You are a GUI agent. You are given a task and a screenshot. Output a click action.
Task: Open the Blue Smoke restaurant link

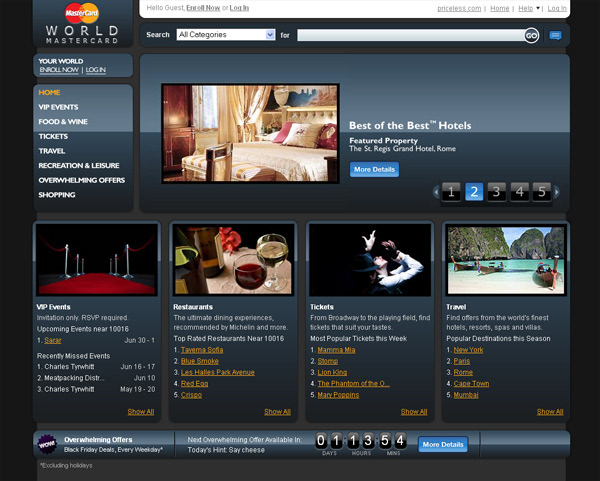[x=200, y=361]
